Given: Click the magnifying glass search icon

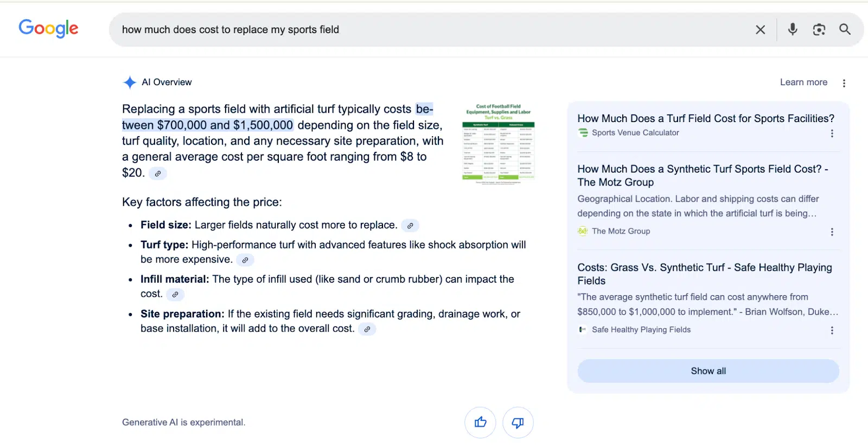Looking at the screenshot, I should (x=845, y=29).
